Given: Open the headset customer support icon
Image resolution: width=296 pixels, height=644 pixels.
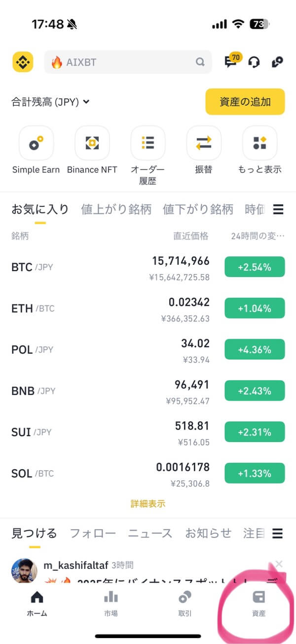Looking at the screenshot, I should click(254, 62).
